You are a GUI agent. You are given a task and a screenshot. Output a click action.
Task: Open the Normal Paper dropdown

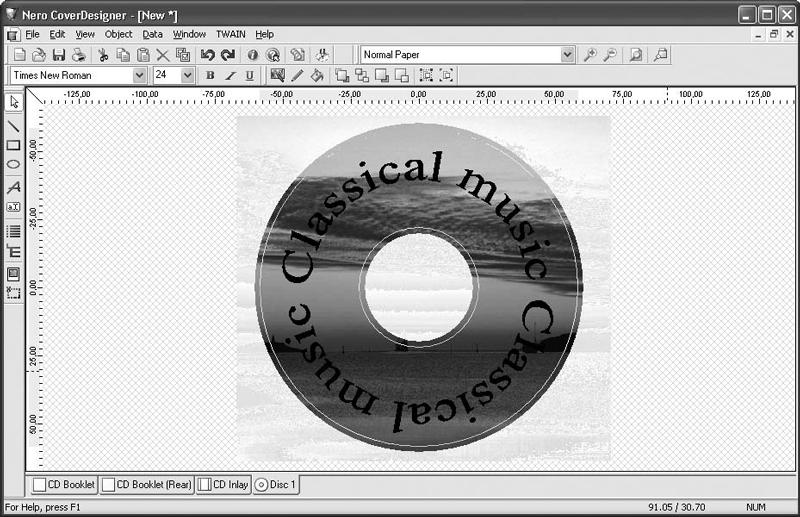coord(568,55)
